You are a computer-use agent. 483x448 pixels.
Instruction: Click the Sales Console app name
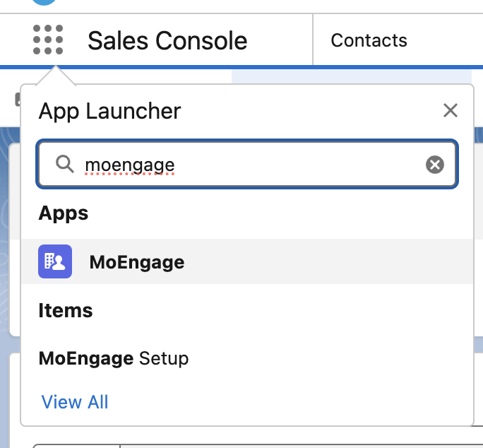(x=167, y=40)
